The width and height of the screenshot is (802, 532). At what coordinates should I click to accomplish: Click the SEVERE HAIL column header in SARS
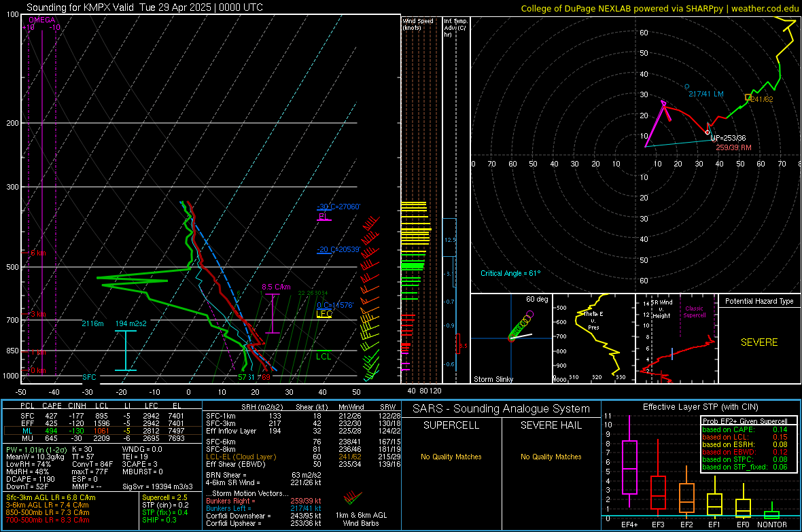tap(551, 425)
